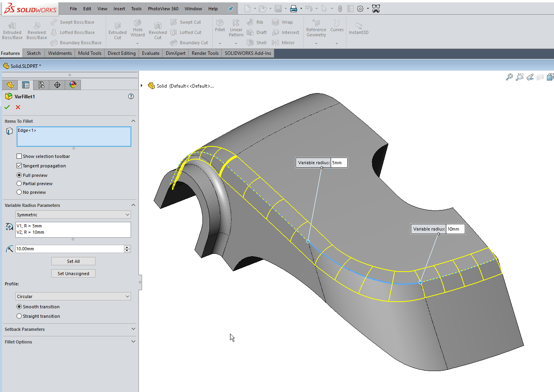Select the Shell tool
The height and width of the screenshot is (392, 554).
coord(256,43)
